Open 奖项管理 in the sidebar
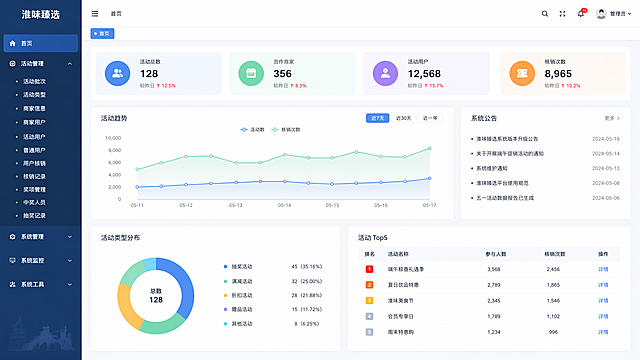640x360 pixels. tap(35, 190)
